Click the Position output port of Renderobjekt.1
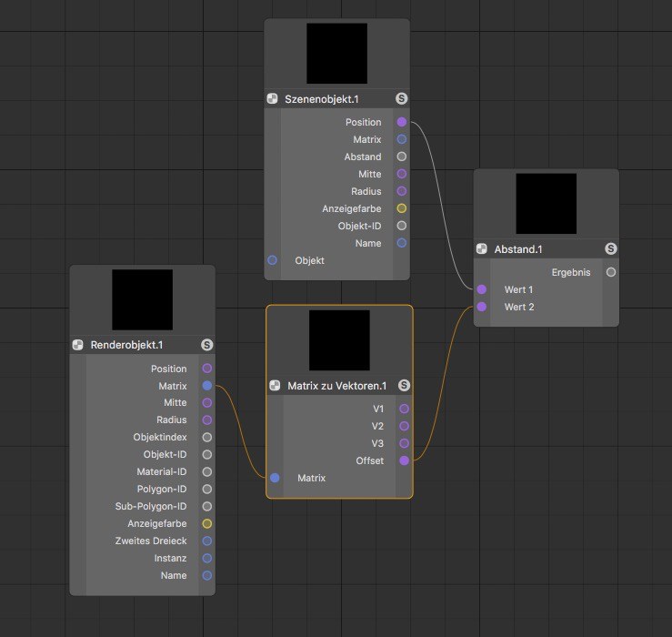This screenshot has height=637, width=672. tap(207, 368)
